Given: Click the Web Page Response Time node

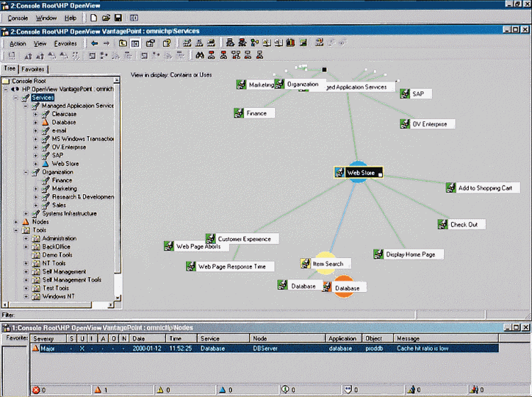Looking at the screenshot, I should (230, 267).
